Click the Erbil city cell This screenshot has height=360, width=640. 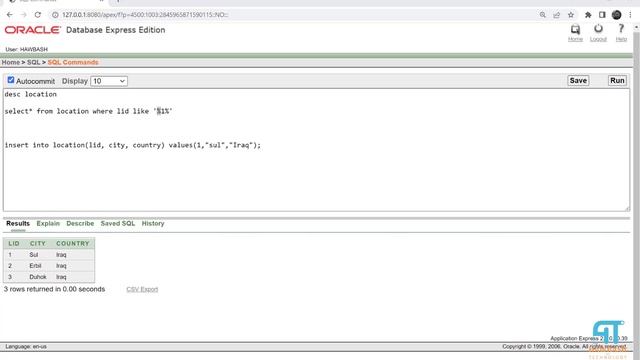pos(36,266)
